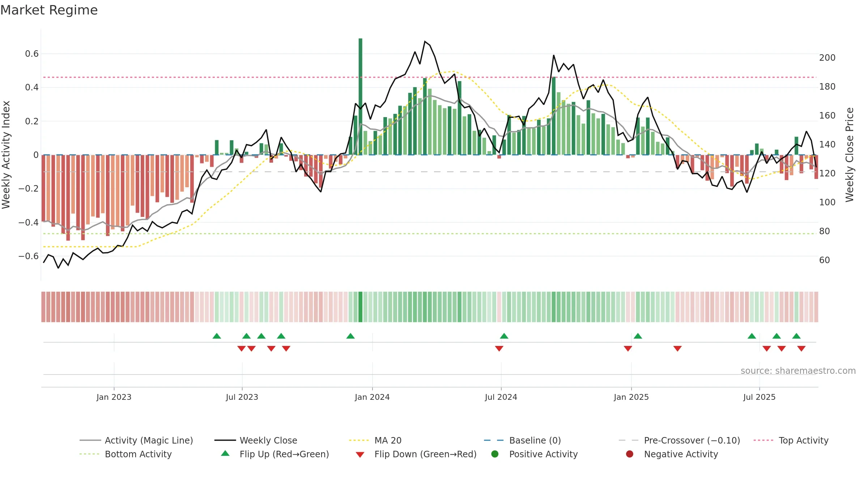Toggle the Baseline (0) legend entry
The width and height of the screenshot is (868, 488).
point(522,440)
